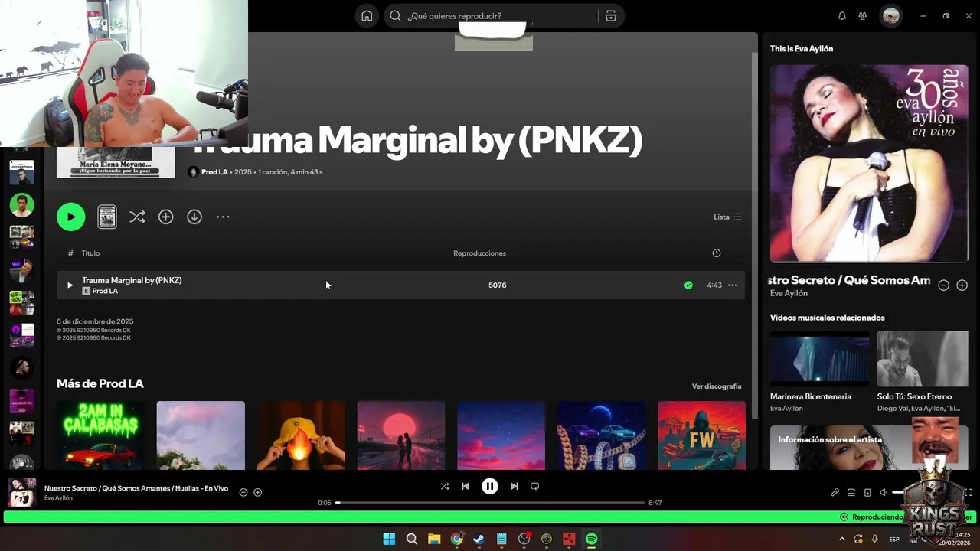The height and width of the screenshot is (551, 980).
Task: Open the notifications bell
Action: [842, 16]
